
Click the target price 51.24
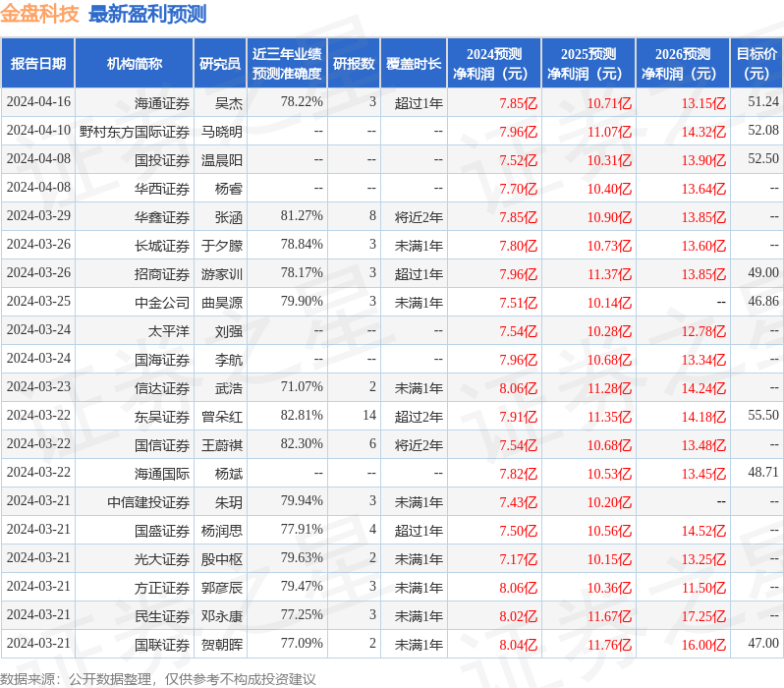763,101
